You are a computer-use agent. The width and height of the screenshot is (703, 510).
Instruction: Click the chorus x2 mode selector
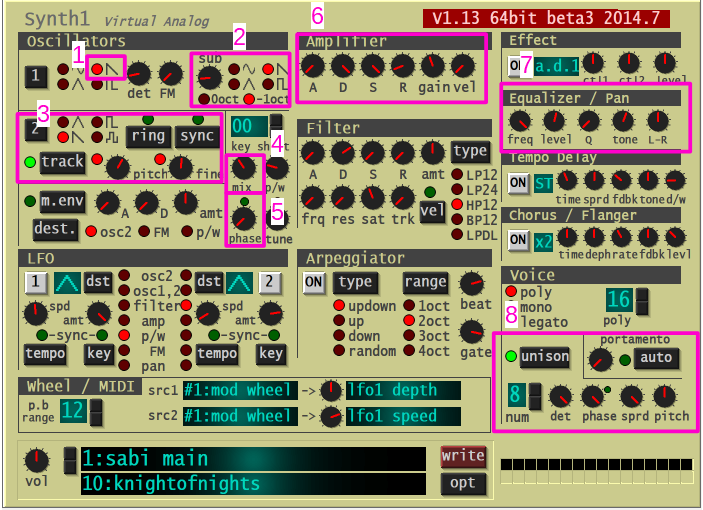[543, 242]
